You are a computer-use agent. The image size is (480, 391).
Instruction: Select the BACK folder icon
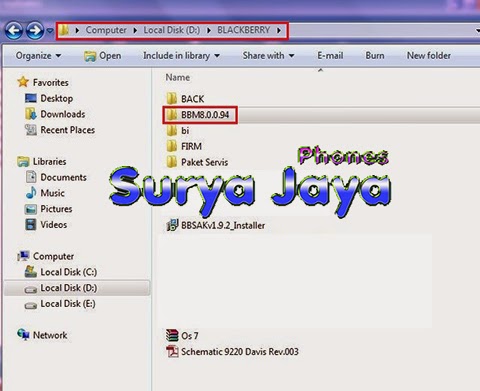tap(172, 99)
